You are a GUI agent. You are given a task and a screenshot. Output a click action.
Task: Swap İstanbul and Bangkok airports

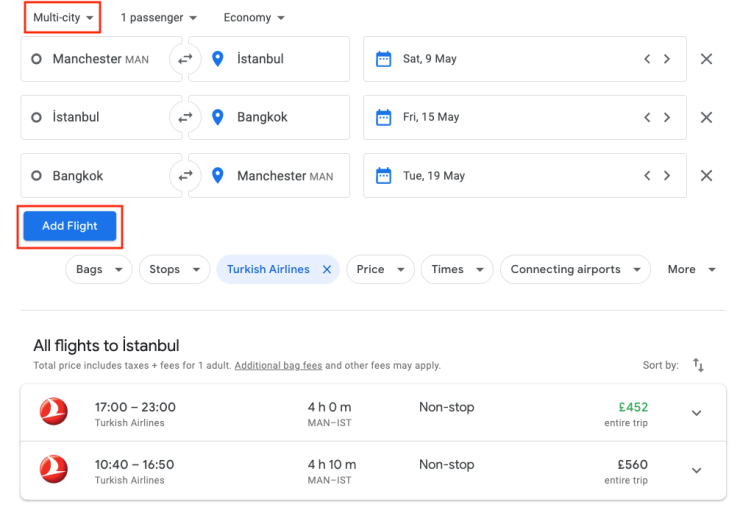point(185,117)
